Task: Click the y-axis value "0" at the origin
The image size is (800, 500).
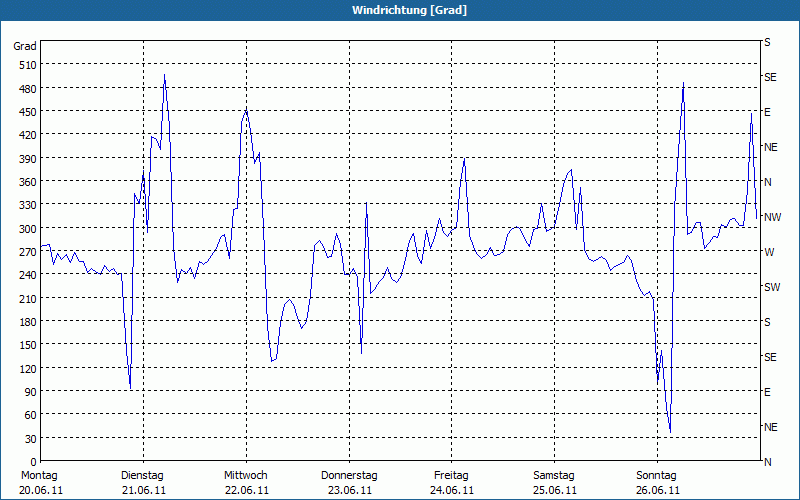Action: point(34,462)
